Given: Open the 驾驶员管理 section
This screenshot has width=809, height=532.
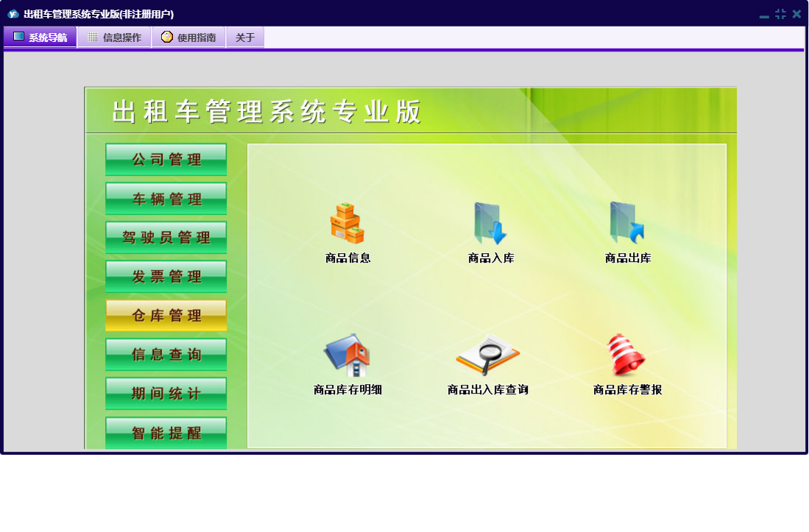Looking at the screenshot, I should pos(166,237).
